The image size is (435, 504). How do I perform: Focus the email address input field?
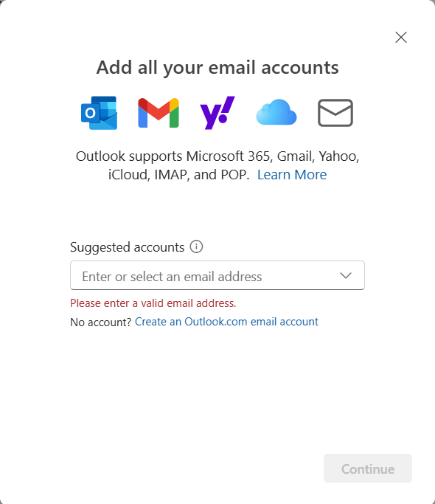[217, 275]
